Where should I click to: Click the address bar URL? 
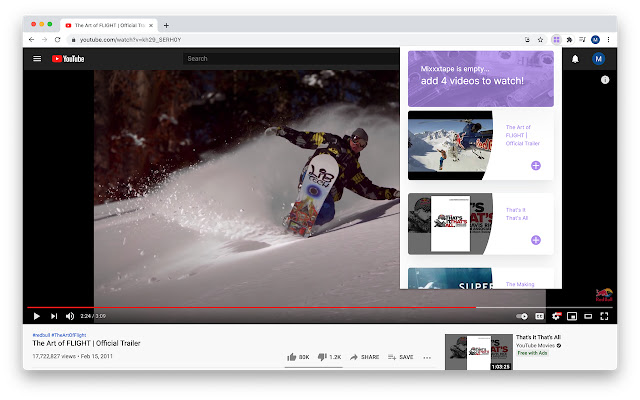pos(130,40)
